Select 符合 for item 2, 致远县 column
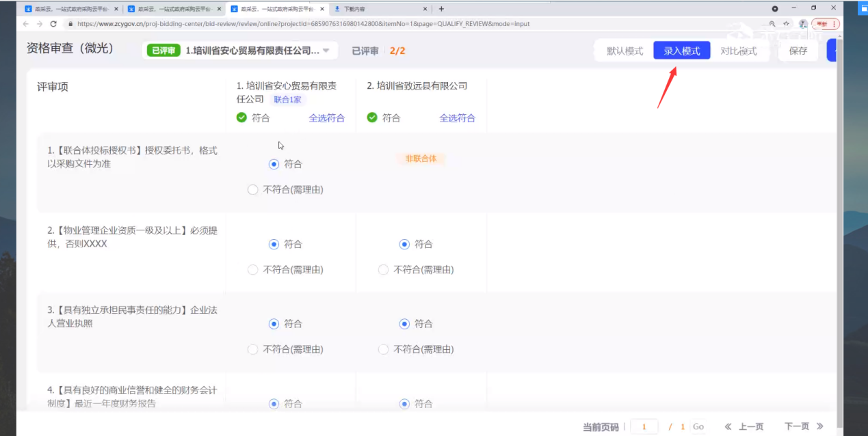Screen dimensions: 868x436 point(404,244)
